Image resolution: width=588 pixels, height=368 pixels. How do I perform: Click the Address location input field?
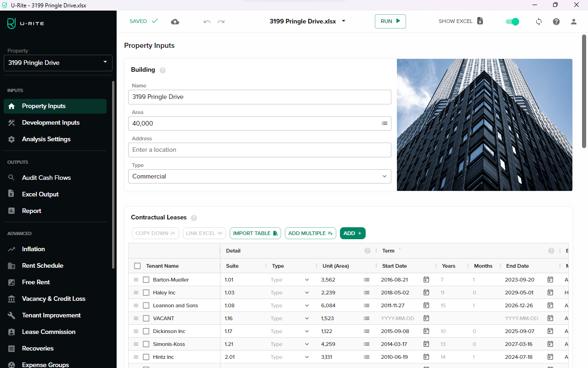260,150
